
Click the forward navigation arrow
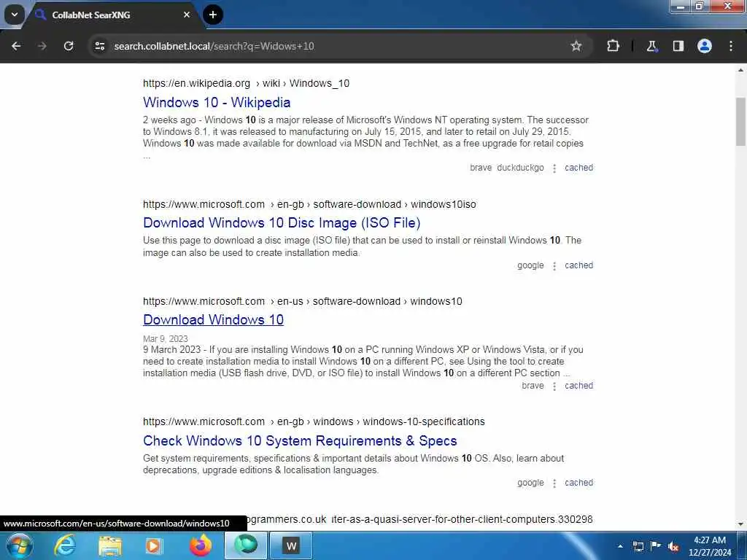(x=42, y=46)
